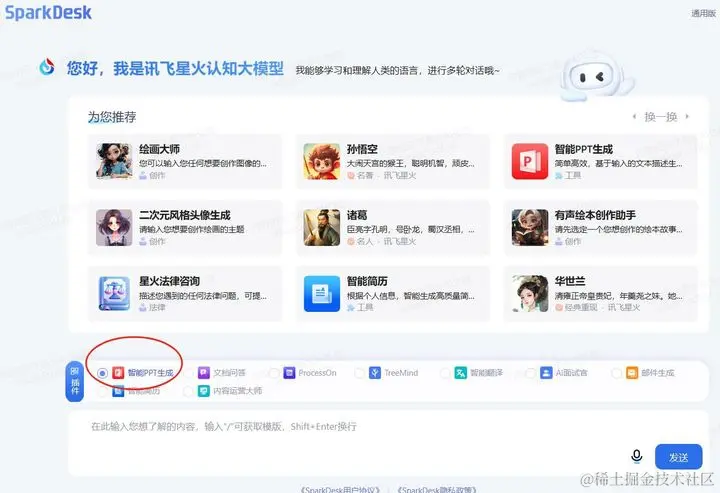Image resolution: width=720 pixels, height=493 pixels.
Task: Select the TreeMind plugin radio button
Action: (360, 373)
